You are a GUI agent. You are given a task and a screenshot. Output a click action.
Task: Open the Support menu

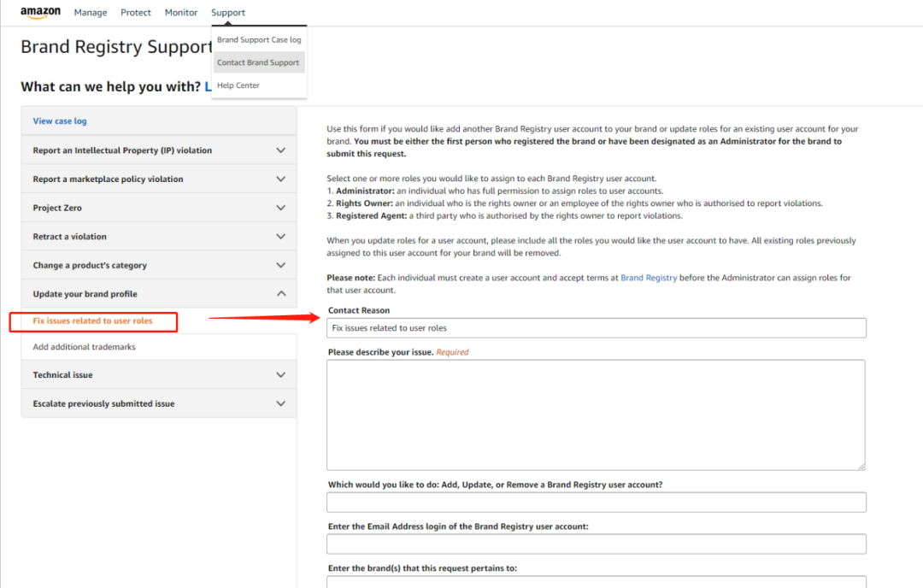coord(228,12)
